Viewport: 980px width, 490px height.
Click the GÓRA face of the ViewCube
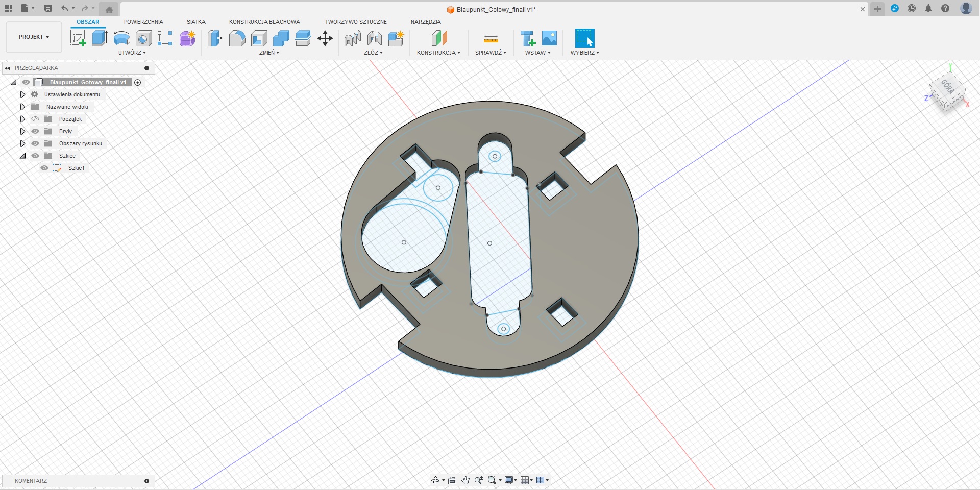coord(947,87)
